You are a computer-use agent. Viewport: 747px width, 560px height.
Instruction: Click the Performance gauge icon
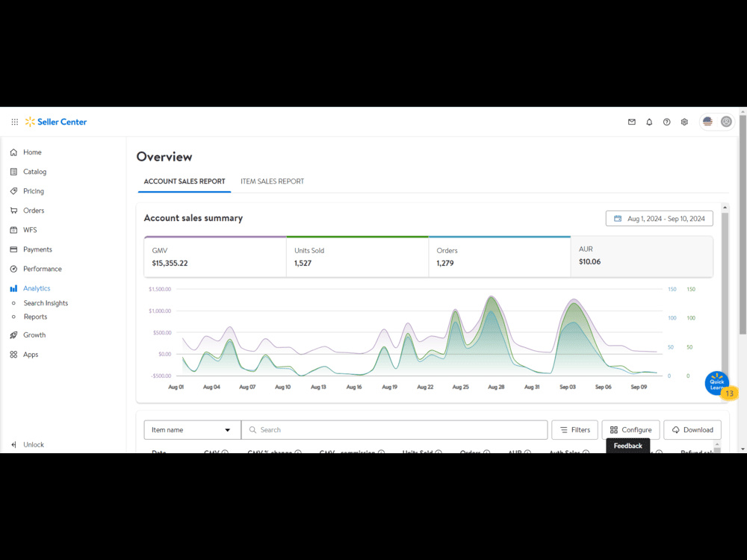(13, 269)
